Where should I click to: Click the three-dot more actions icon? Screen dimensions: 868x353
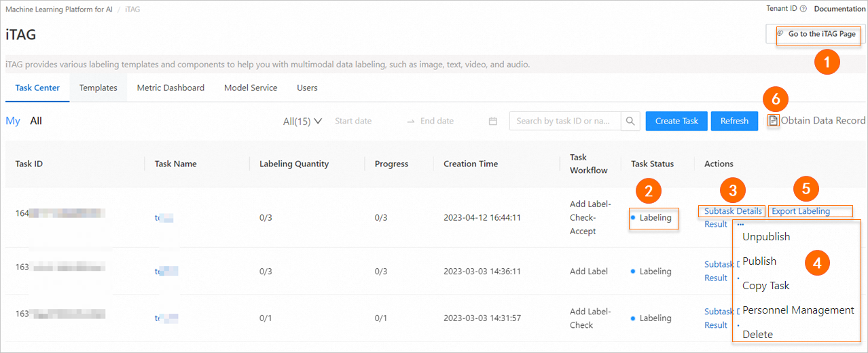point(740,224)
